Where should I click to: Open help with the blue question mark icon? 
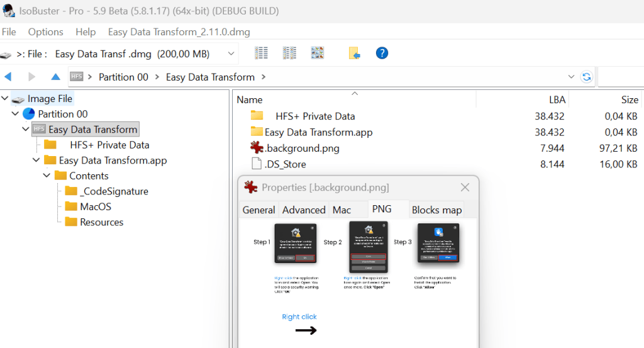point(382,53)
